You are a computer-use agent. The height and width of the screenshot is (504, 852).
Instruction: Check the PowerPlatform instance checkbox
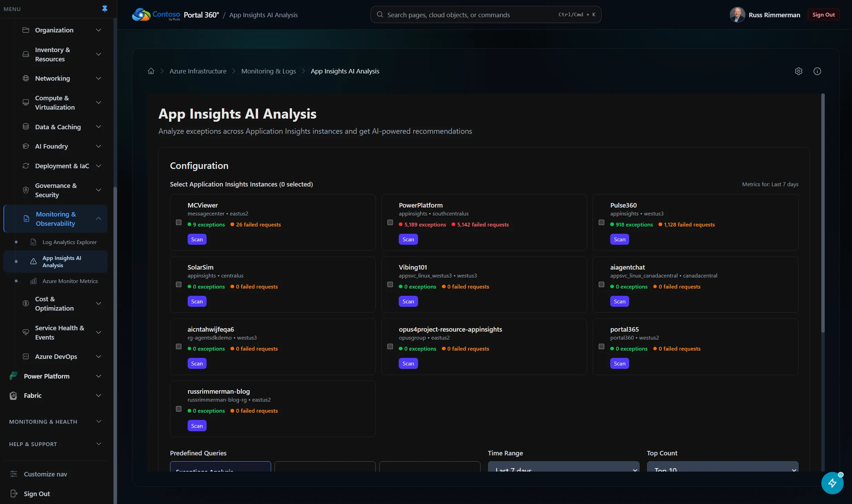pyautogui.click(x=390, y=222)
